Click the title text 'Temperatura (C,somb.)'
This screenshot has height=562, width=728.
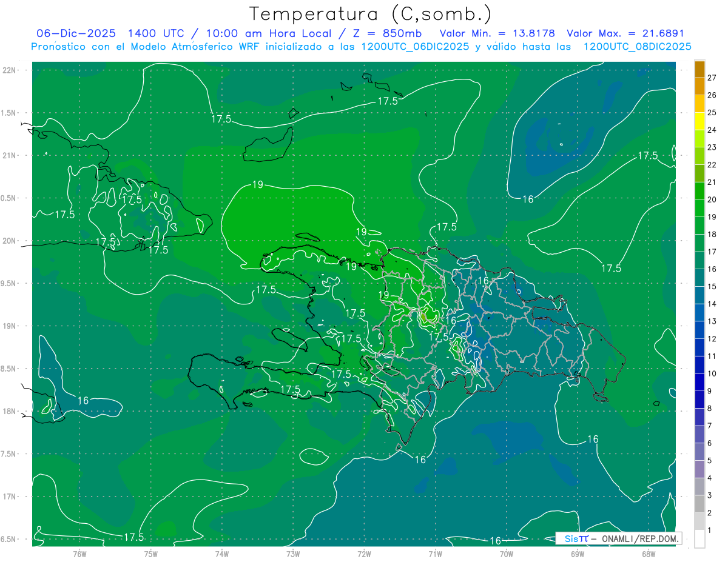[x=371, y=14]
